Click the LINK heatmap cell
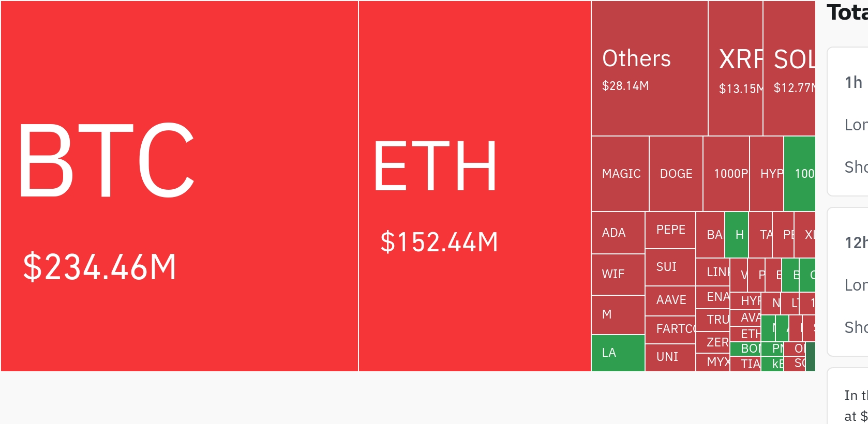 713,272
